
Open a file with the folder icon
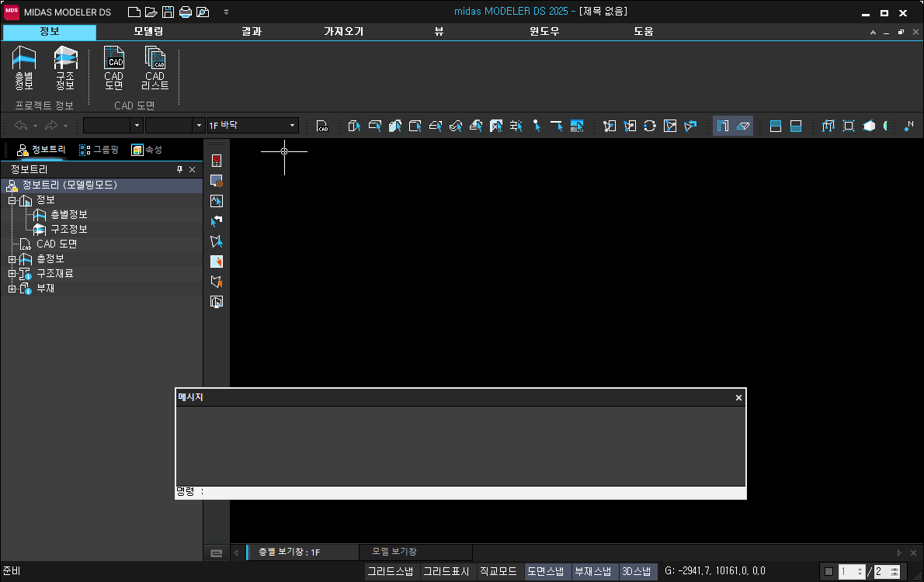click(x=151, y=12)
